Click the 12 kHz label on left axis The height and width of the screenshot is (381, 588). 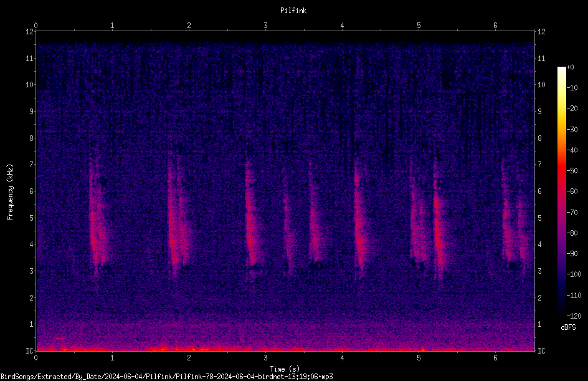(x=30, y=32)
